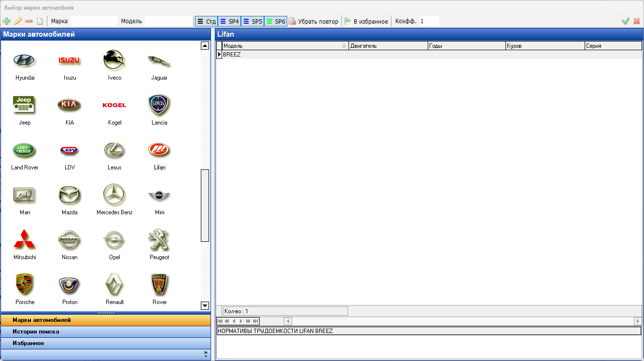Select the Porsche brand logo
Viewport: 644px width, 361px height.
(25, 285)
